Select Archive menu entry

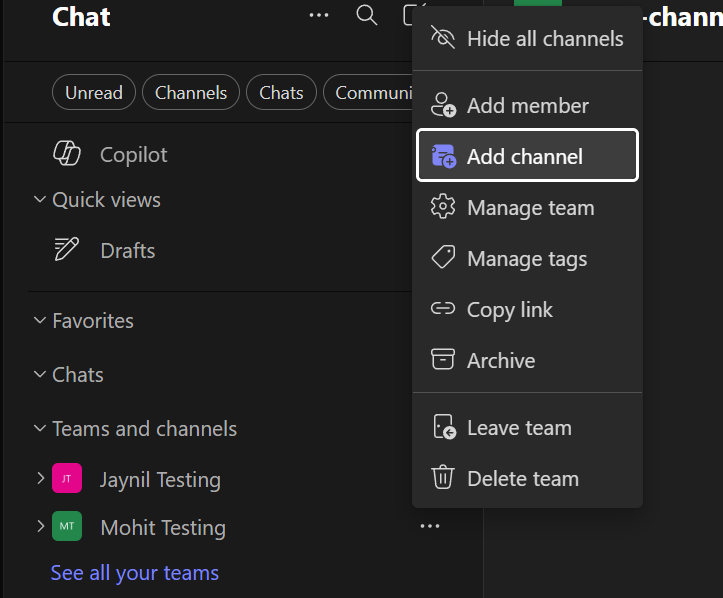coord(527,360)
